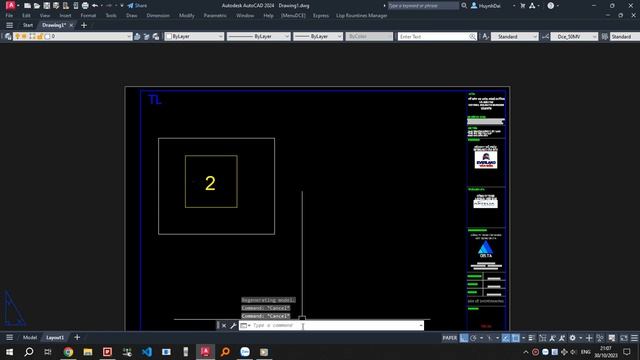Expand the command line history arrow
640x360 pixels.
[x=421, y=325]
